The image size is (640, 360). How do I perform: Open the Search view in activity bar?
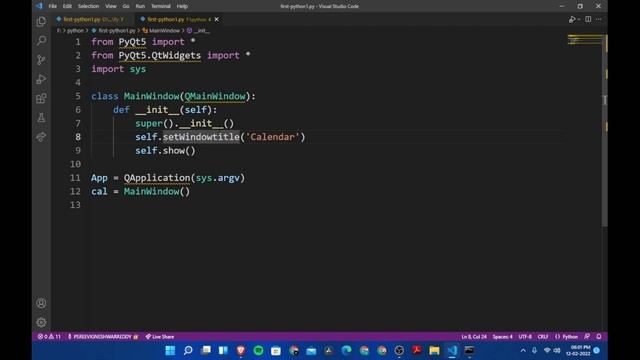tap(41, 40)
